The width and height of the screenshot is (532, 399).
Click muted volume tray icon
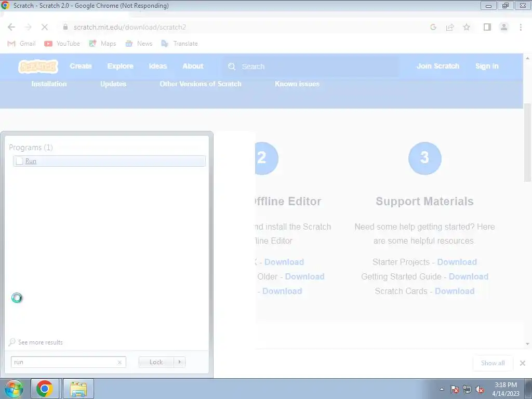click(x=480, y=390)
